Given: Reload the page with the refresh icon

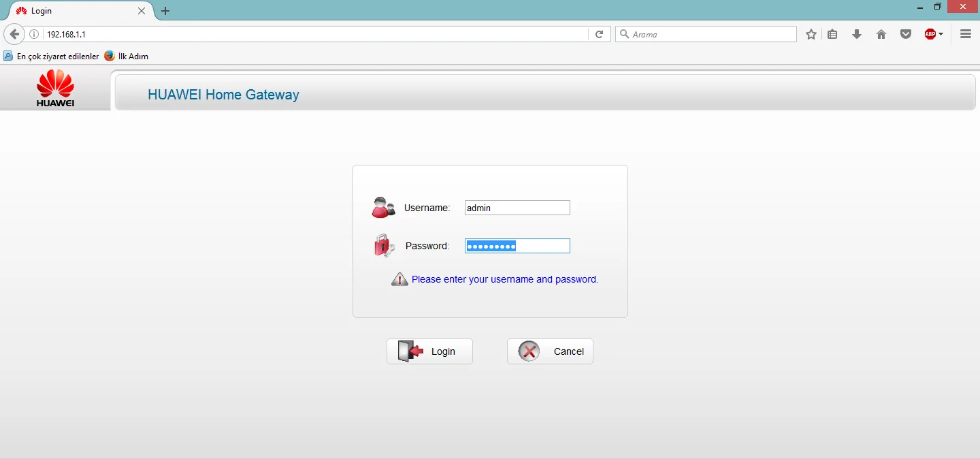Looking at the screenshot, I should click(599, 34).
